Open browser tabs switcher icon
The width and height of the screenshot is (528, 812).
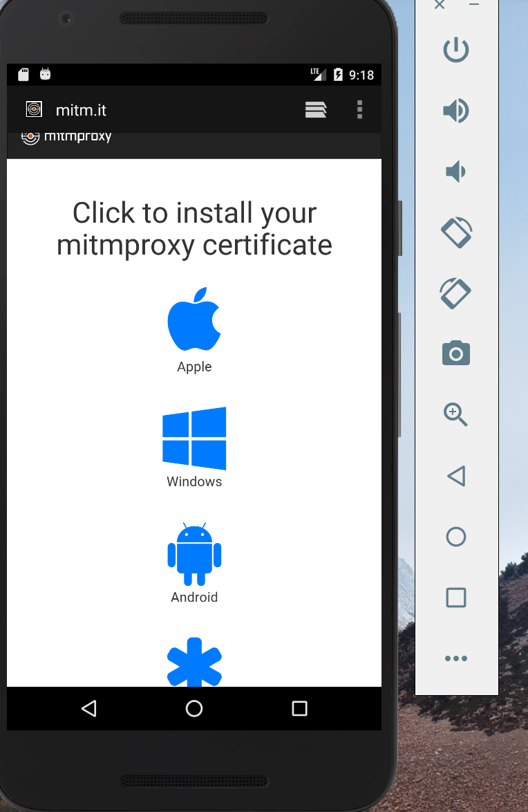coord(316,109)
